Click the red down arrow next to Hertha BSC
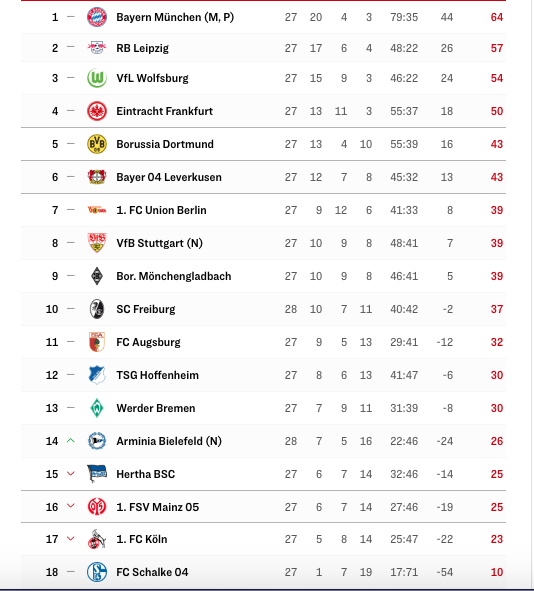 coord(70,474)
